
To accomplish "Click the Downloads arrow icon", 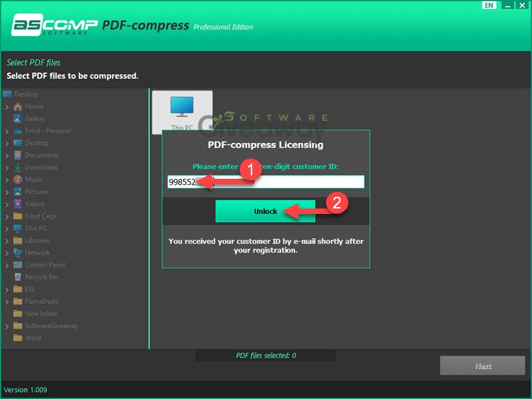I will 18,167.
